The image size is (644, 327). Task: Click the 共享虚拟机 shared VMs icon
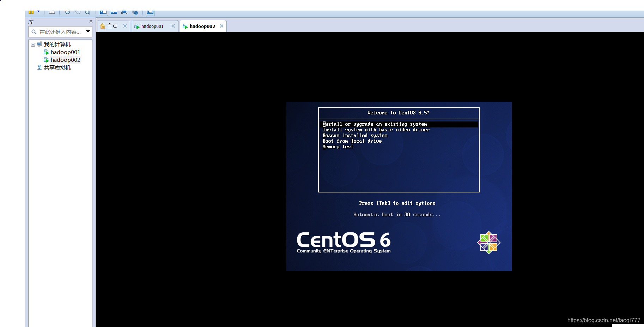tap(40, 67)
